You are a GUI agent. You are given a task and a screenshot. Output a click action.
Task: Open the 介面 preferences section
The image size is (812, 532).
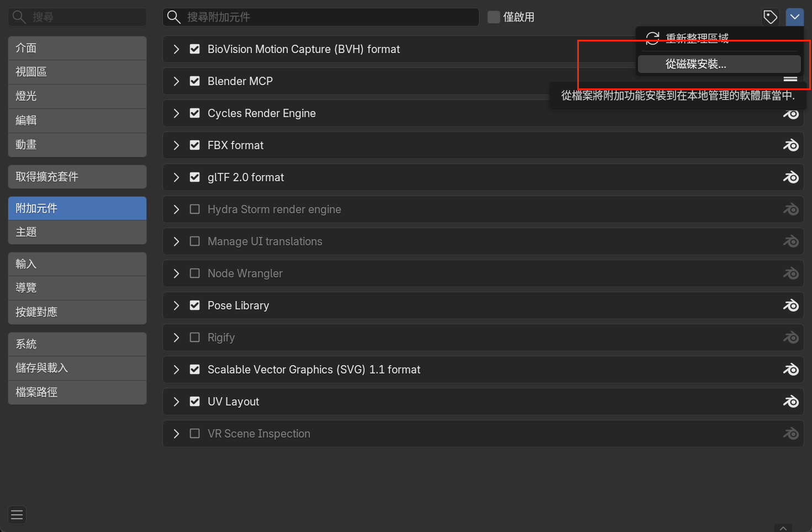pos(77,48)
